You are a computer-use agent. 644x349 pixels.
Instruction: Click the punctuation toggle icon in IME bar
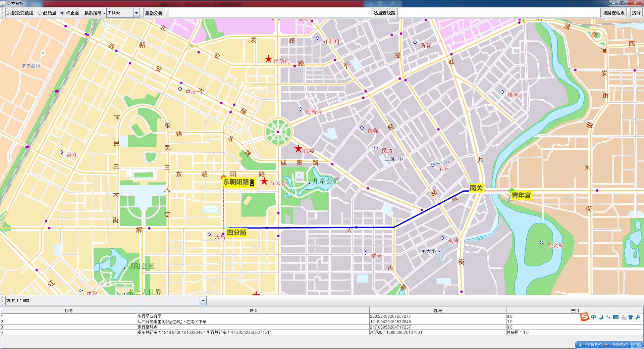click(x=608, y=317)
